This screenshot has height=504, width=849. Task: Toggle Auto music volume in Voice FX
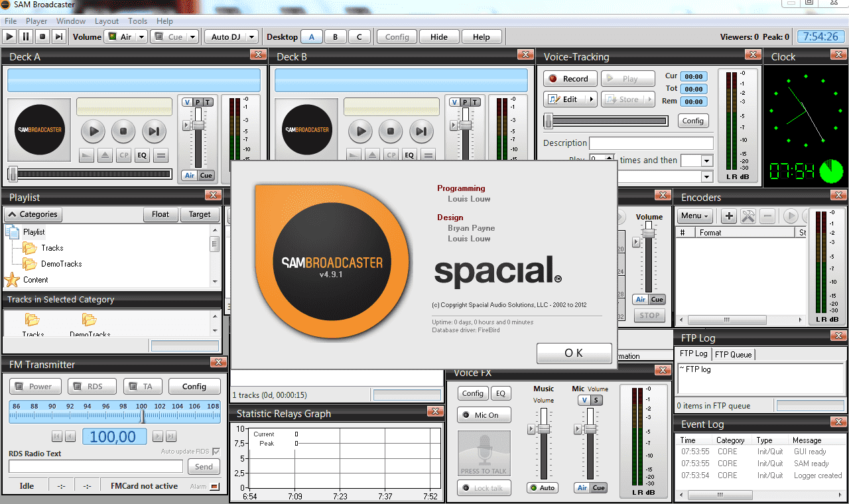point(542,488)
